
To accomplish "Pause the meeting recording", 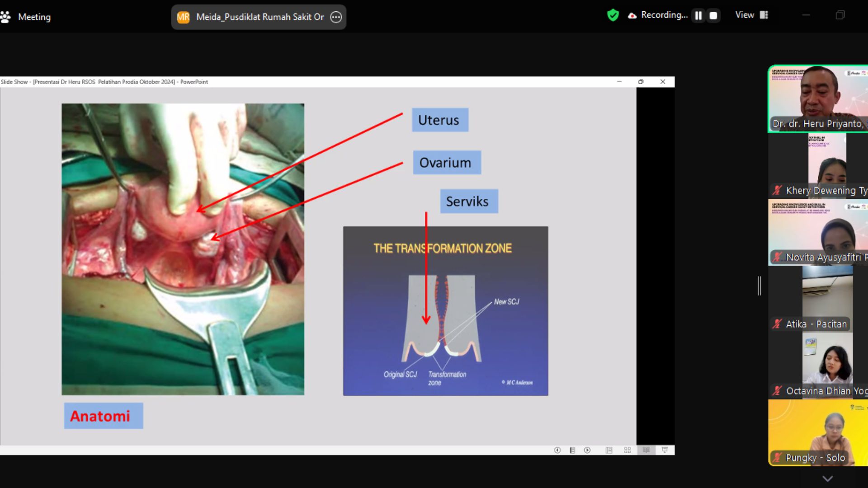I will [x=698, y=15].
